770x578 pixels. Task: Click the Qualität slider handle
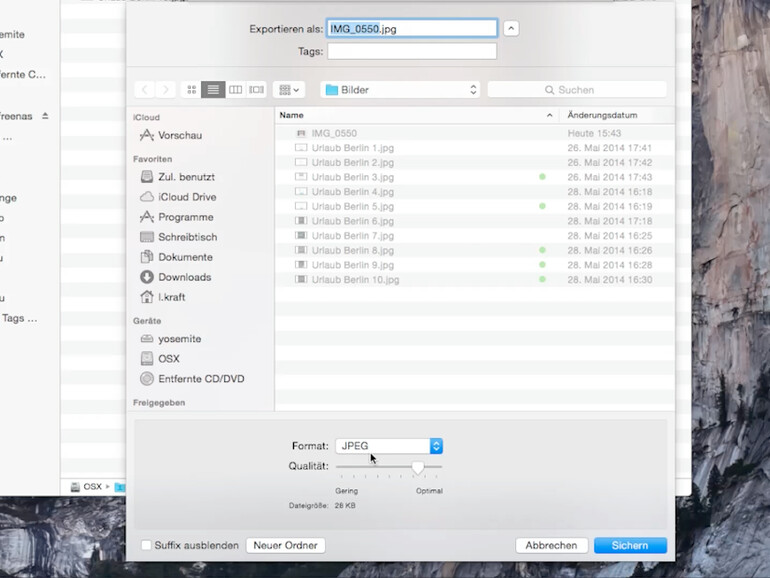click(418, 467)
